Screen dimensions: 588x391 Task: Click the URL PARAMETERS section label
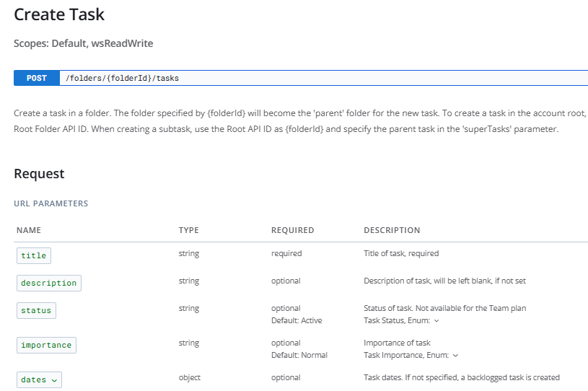tap(51, 203)
